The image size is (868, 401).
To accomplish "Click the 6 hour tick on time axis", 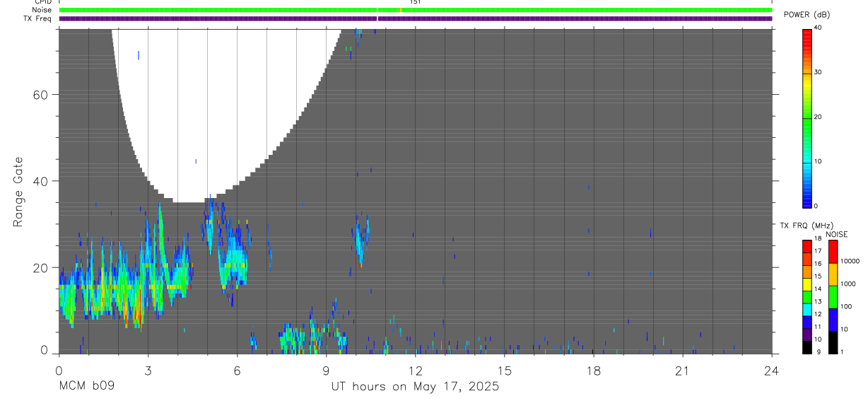I will coord(237,371).
